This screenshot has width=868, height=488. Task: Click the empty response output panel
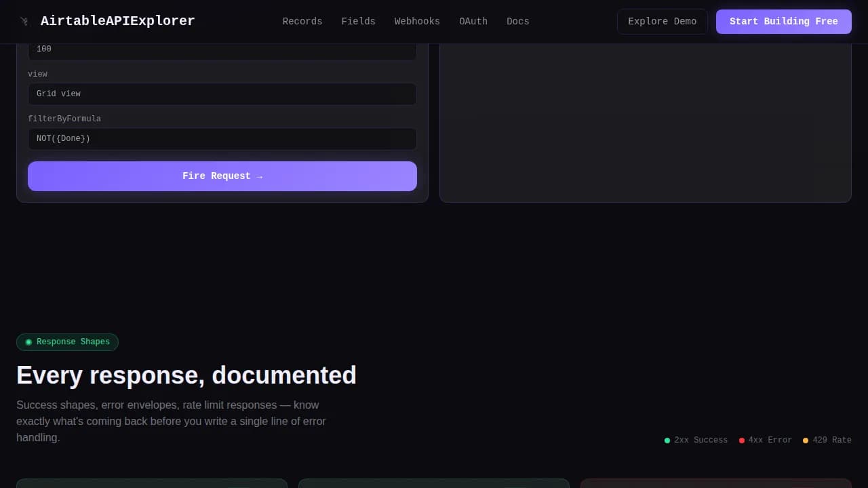click(645, 122)
